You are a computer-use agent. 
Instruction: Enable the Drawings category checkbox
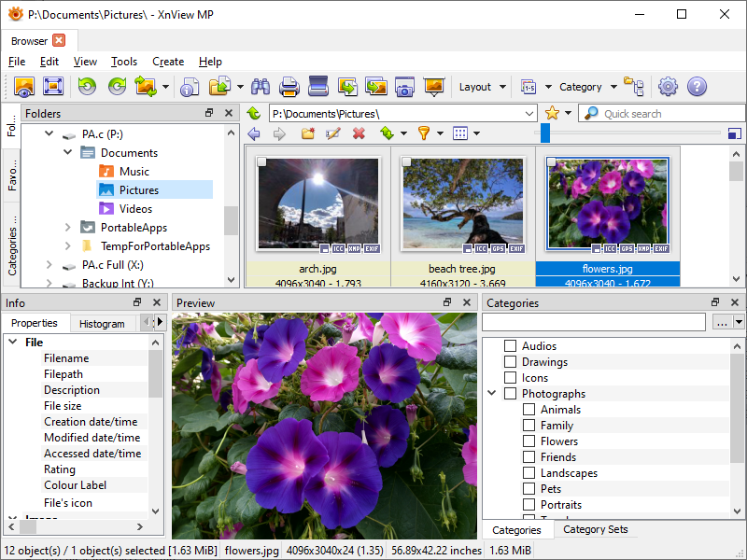pyautogui.click(x=511, y=362)
